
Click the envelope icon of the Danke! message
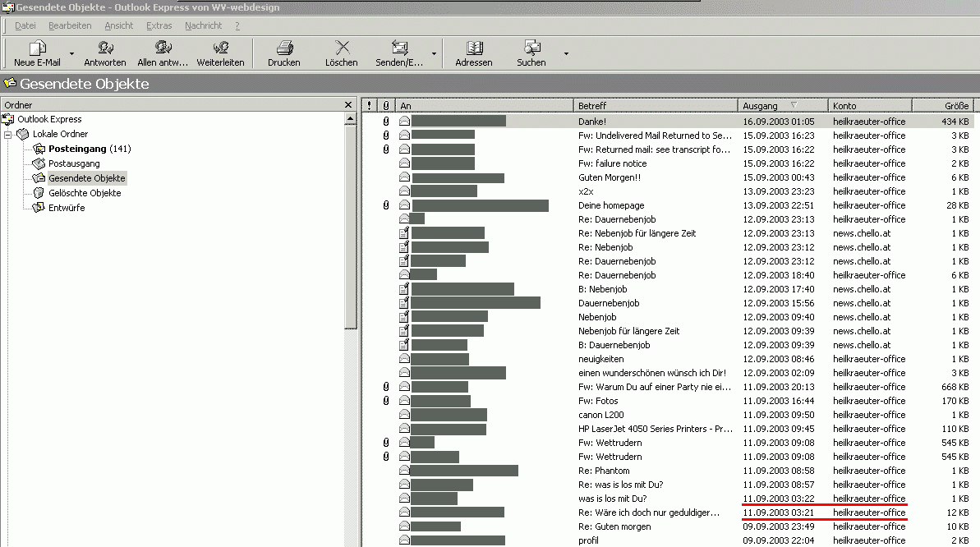404,122
